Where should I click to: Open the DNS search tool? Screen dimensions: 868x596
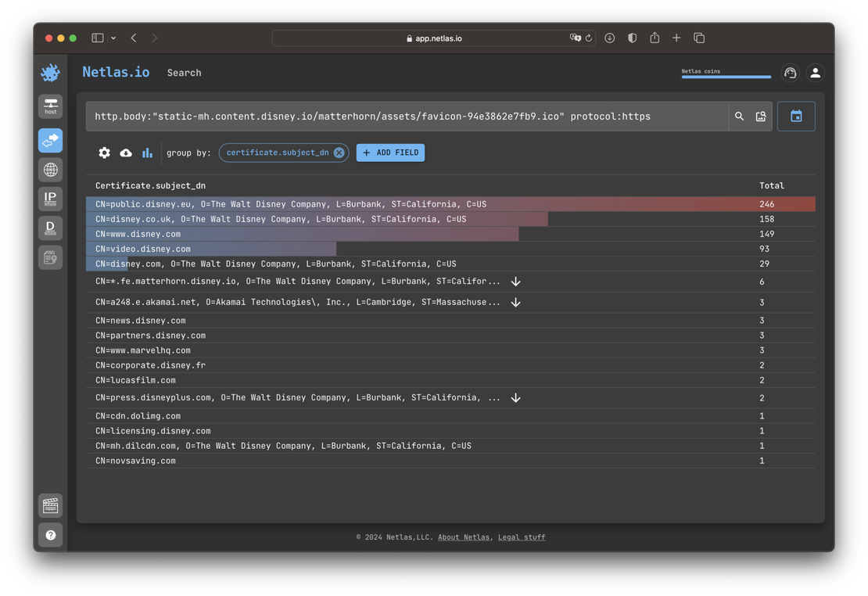coord(50,170)
